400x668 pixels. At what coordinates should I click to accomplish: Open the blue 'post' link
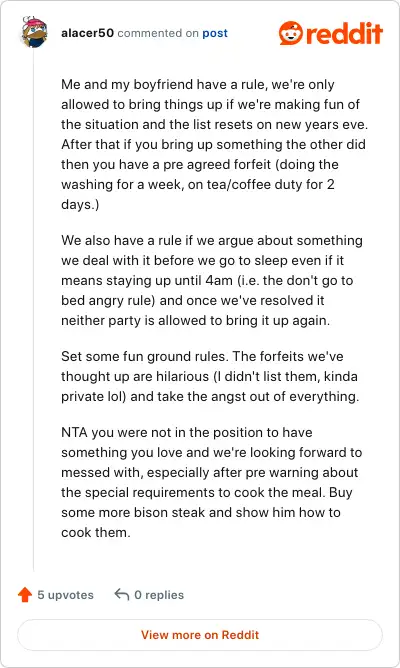[215, 33]
